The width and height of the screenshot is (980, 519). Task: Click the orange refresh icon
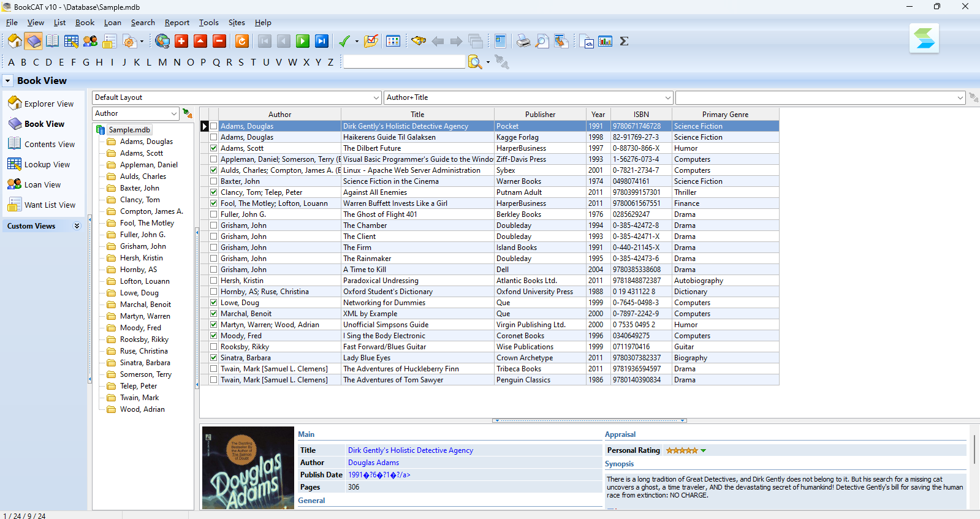coord(242,41)
